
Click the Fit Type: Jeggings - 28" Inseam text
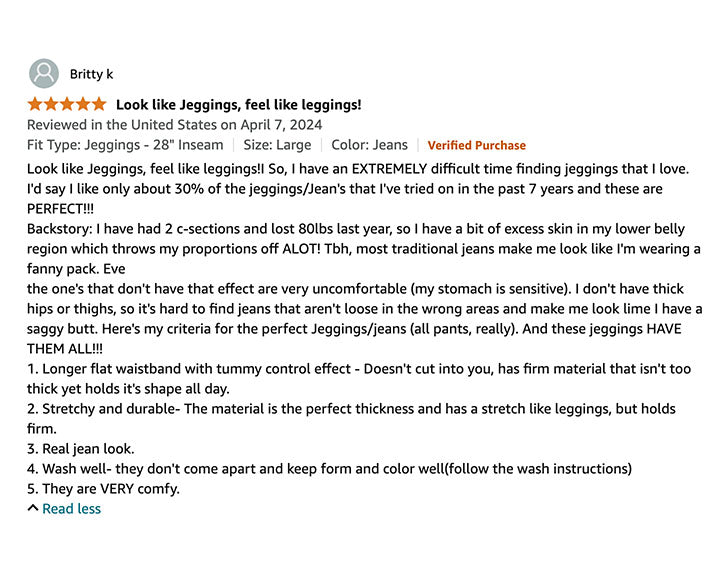pos(125,145)
